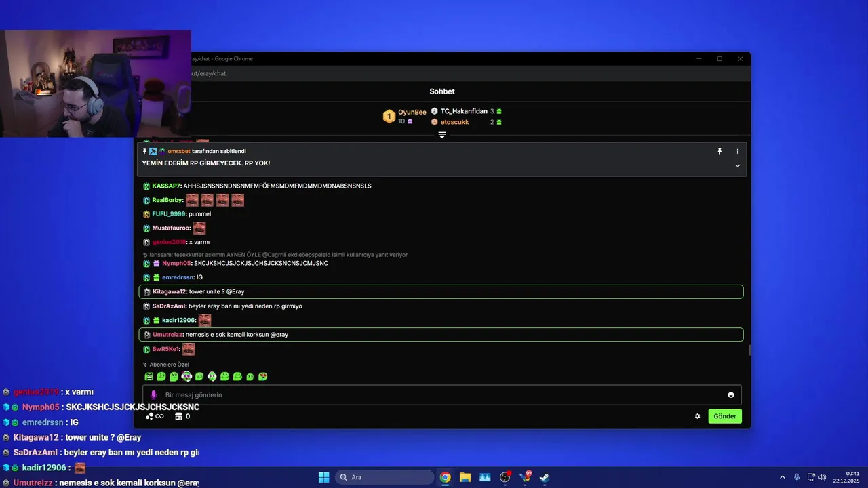Screen dimensions: 868x488
Task: Click Umutreizz highlighted message in chat
Action: click(441, 335)
